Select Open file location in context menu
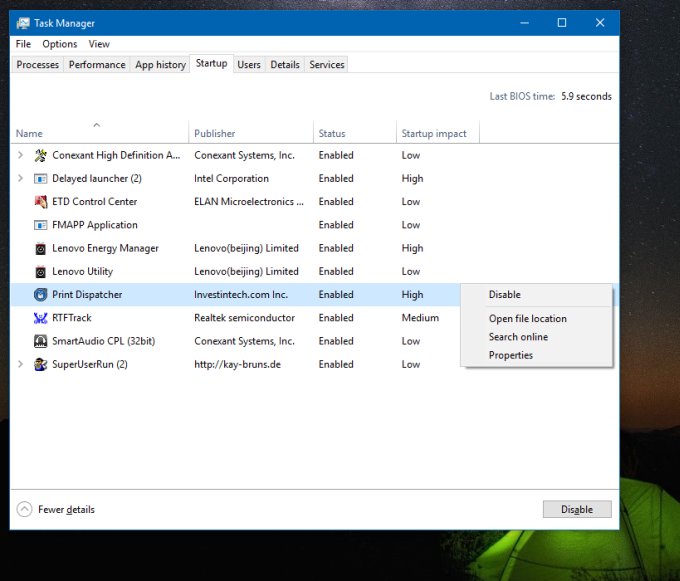 point(527,319)
